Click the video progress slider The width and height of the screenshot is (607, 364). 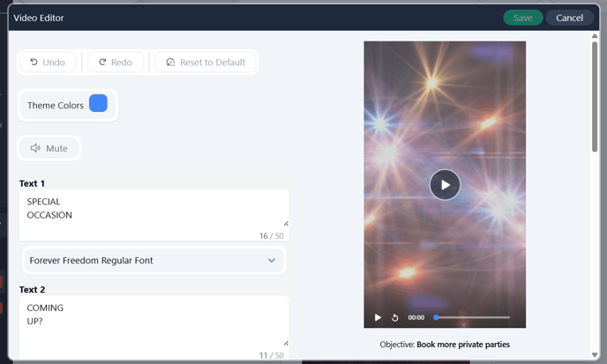coord(471,317)
